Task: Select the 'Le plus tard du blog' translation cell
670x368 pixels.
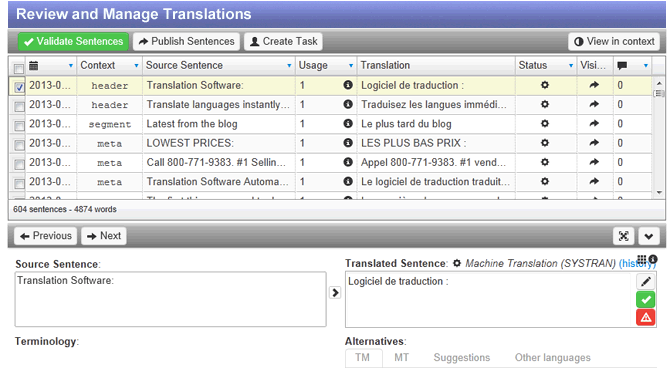Action: click(436, 124)
